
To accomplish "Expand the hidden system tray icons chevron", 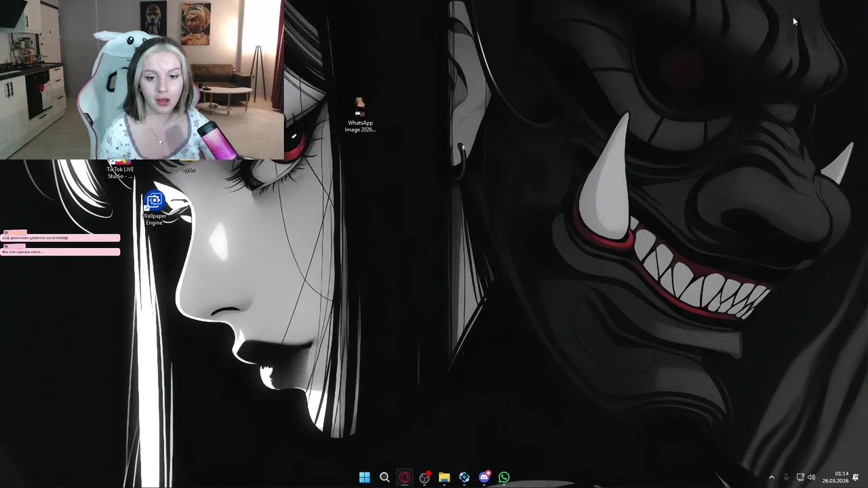I will (x=771, y=477).
